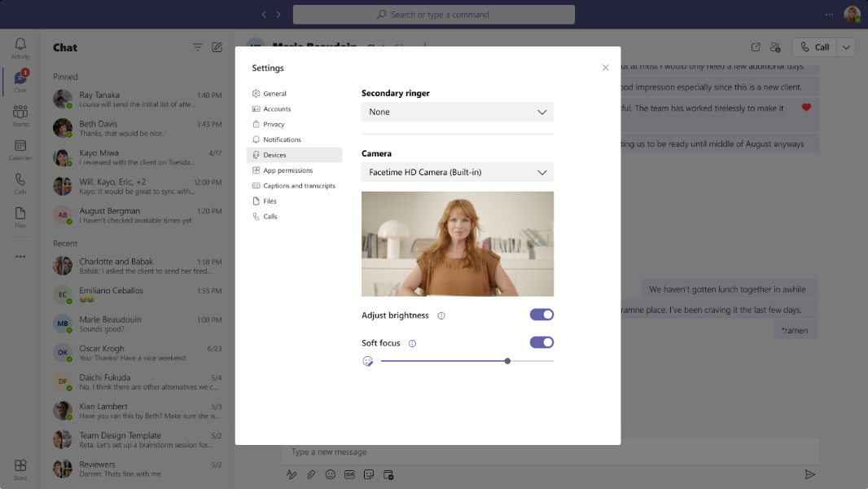Image resolution: width=868 pixels, height=489 pixels.
Task: Open the Store from the bottom of sidebar
Action: coord(20,465)
